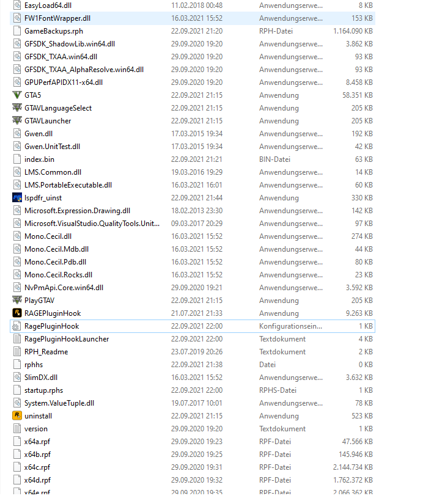Select the RPH_Readme text file icon

(17, 352)
